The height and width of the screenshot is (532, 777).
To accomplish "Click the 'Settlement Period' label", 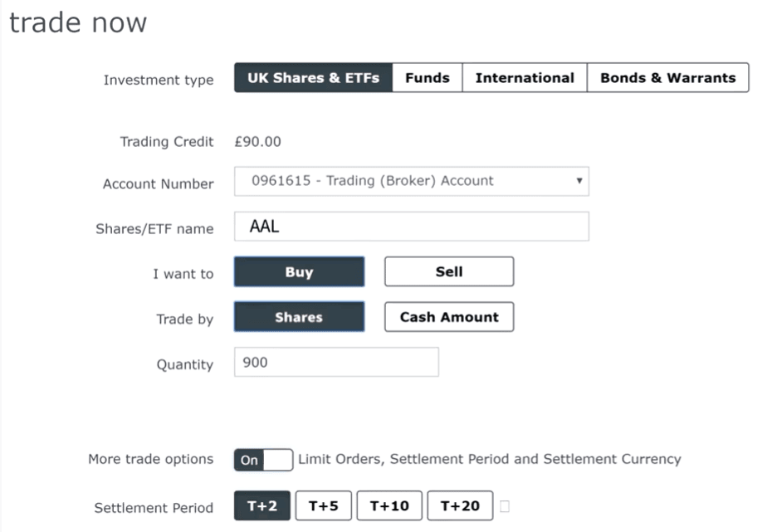I will pos(154,508).
